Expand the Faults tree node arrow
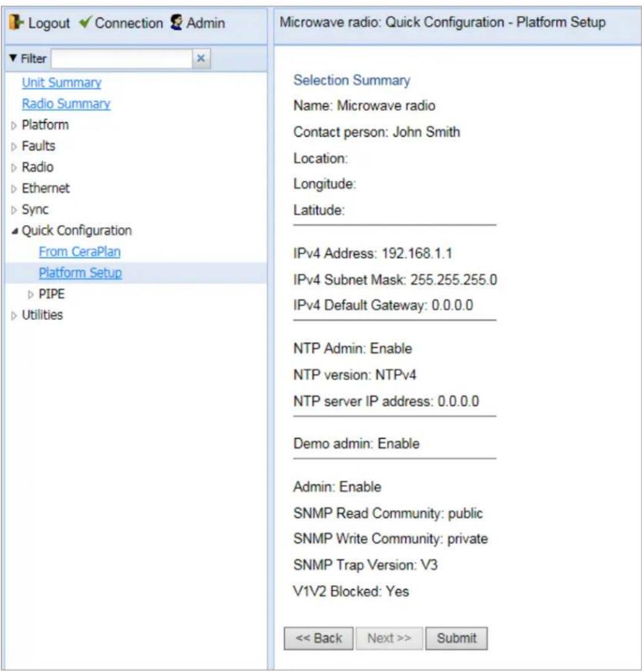Image resolution: width=642 pixels, height=672 pixels. pos(14,146)
